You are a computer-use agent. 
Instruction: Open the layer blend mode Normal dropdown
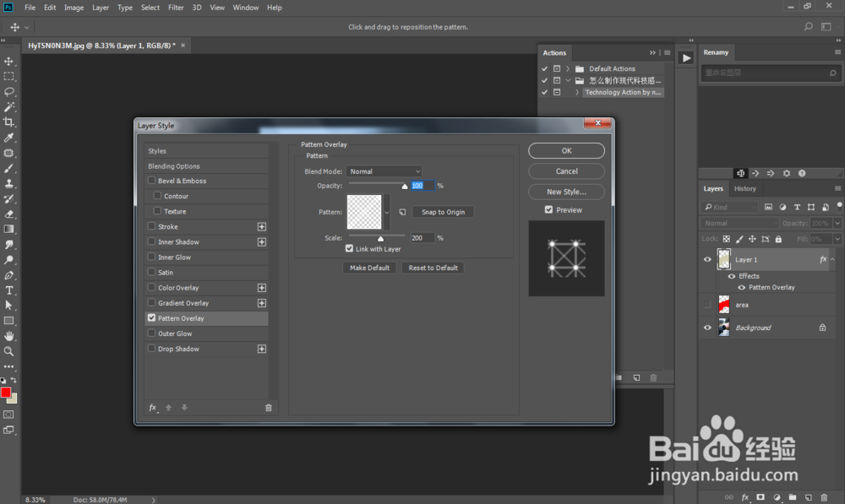pos(740,223)
